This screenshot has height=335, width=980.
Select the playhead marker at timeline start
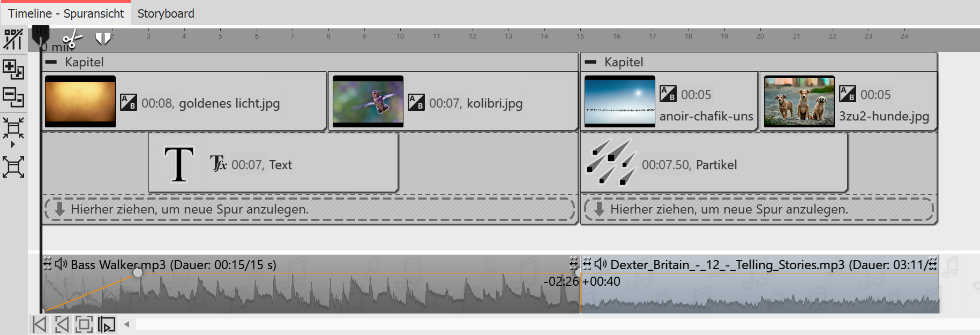tap(41, 35)
